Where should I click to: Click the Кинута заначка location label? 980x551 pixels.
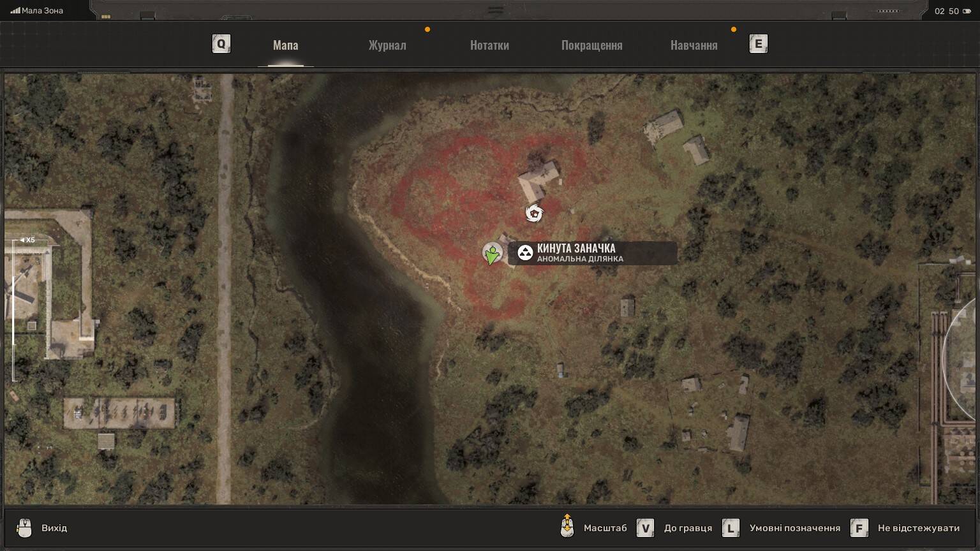coord(576,248)
